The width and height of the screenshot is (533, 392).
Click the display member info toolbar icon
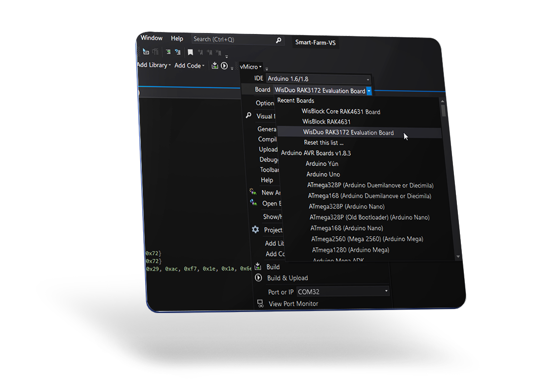click(x=146, y=52)
